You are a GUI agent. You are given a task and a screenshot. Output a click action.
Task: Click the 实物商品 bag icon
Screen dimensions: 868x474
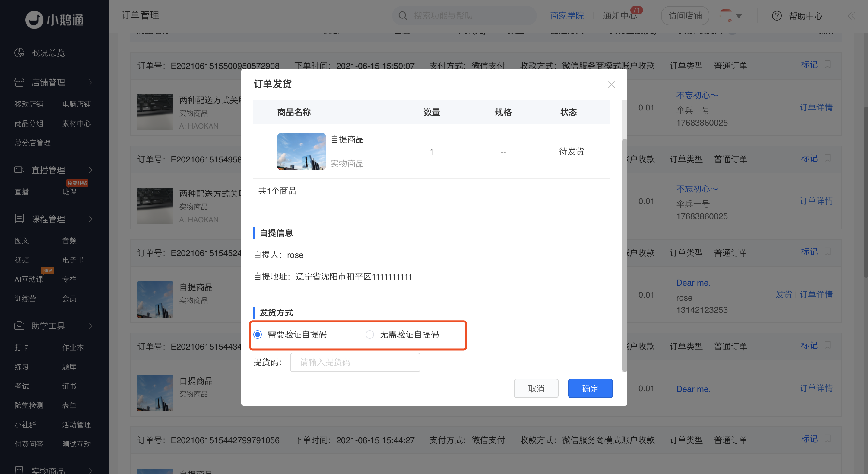tap(19, 470)
